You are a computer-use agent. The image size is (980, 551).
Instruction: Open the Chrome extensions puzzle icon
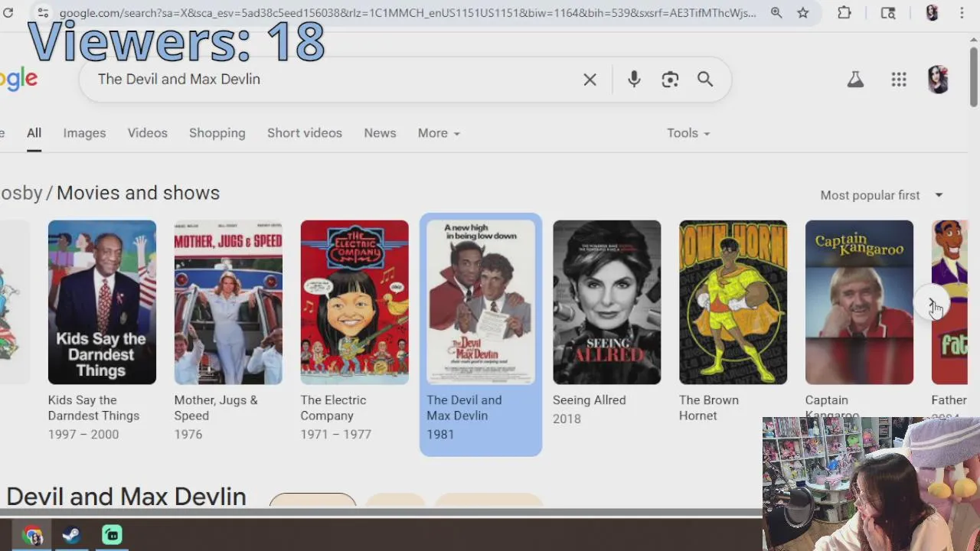point(844,13)
